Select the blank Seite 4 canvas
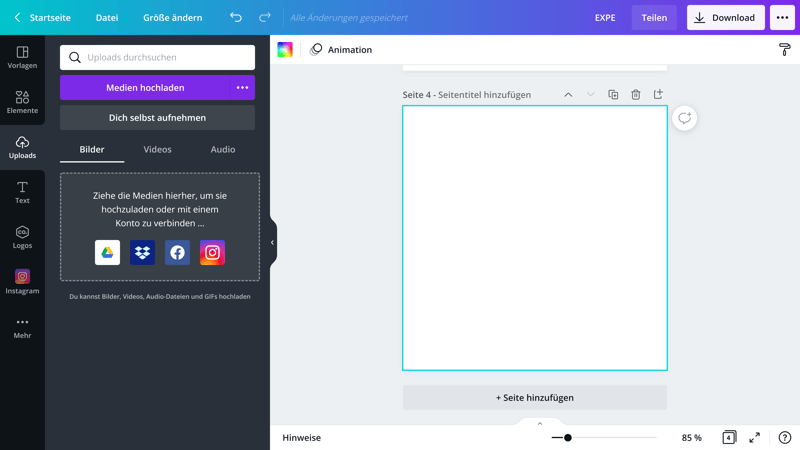This screenshot has height=450, width=800. (x=535, y=238)
